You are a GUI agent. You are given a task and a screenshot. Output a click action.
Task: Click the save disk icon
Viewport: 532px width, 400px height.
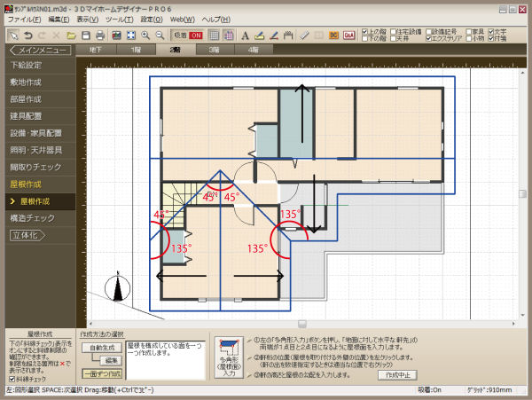coord(84,35)
